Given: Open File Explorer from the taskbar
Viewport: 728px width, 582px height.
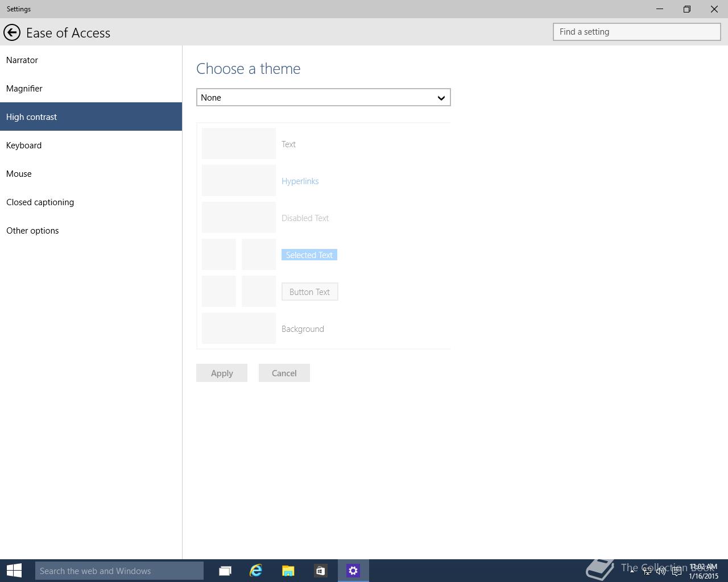Looking at the screenshot, I should click(288, 571).
